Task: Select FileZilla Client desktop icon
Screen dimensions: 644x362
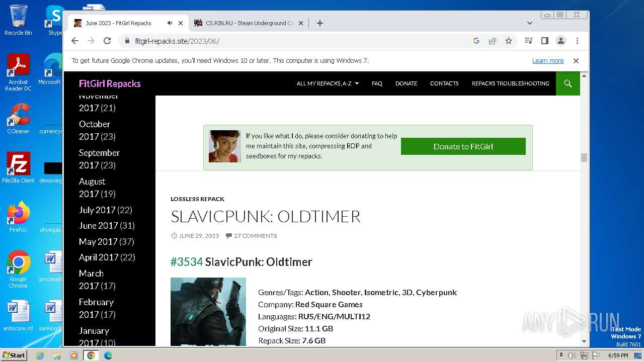Action: point(18,167)
